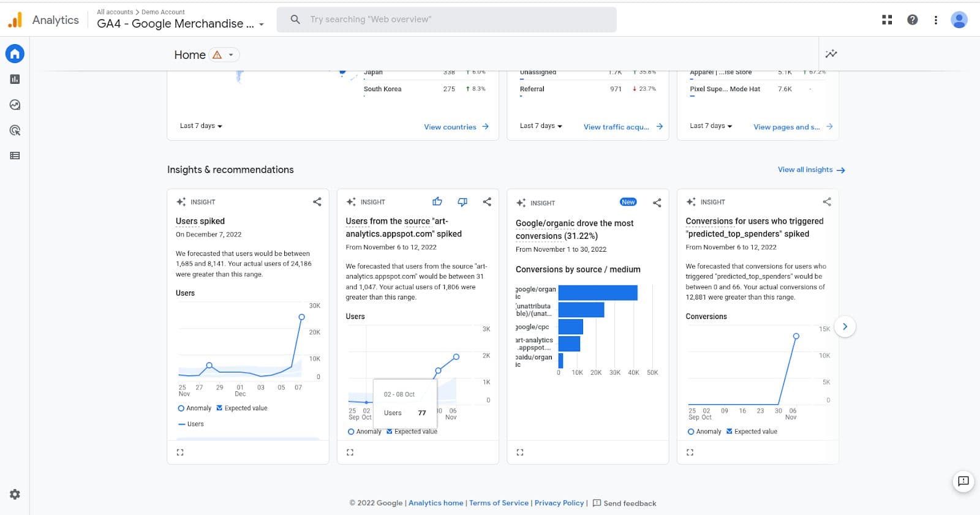This screenshot has width=980, height=515.
Task: Open Admin settings gear icon
Action: (15, 494)
